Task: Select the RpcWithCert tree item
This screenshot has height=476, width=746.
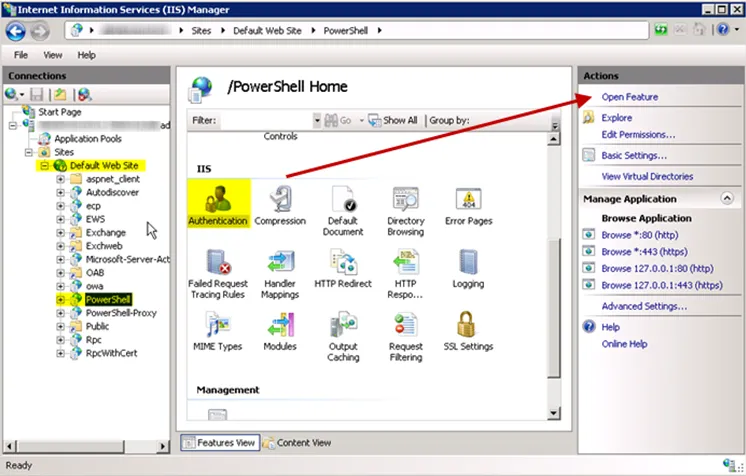Action: tap(111, 354)
